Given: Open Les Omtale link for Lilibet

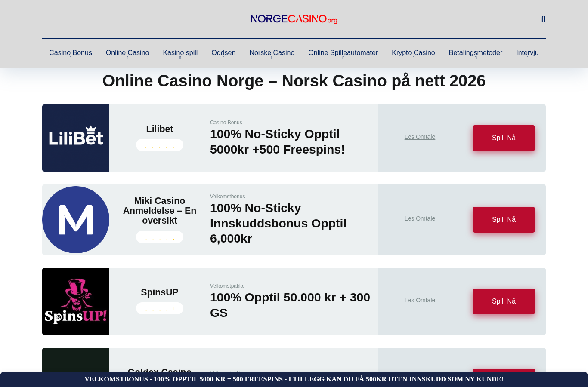Looking at the screenshot, I should [x=420, y=137].
